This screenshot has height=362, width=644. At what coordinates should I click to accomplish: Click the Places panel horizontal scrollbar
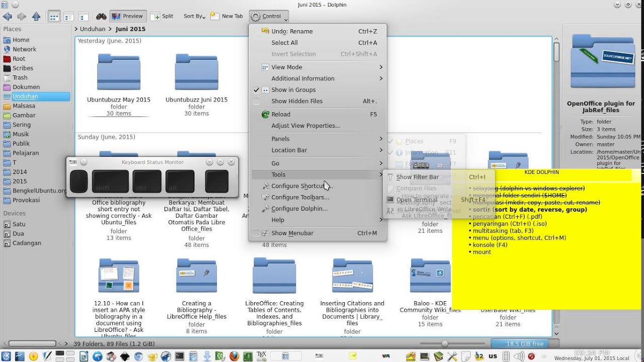coord(32,344)
